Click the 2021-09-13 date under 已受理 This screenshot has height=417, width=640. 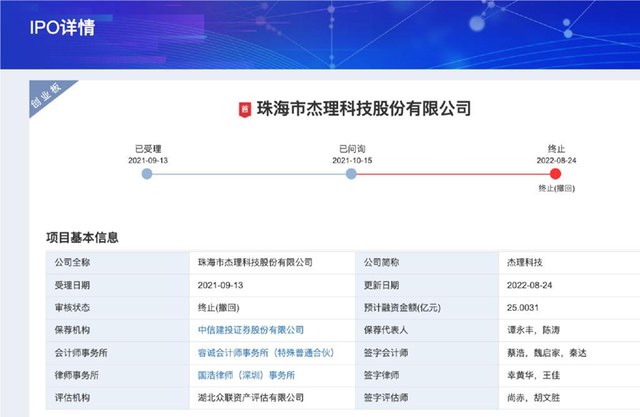tap(148, 160)
